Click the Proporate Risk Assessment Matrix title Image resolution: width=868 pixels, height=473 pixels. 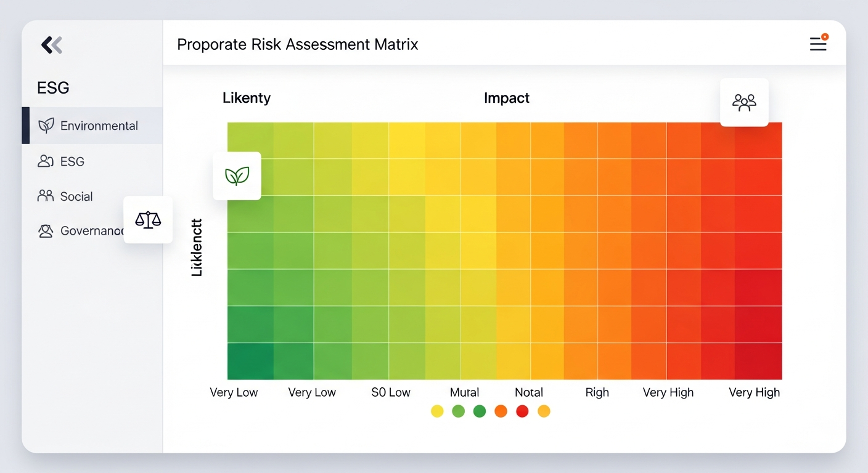click(x=297, y=44)
